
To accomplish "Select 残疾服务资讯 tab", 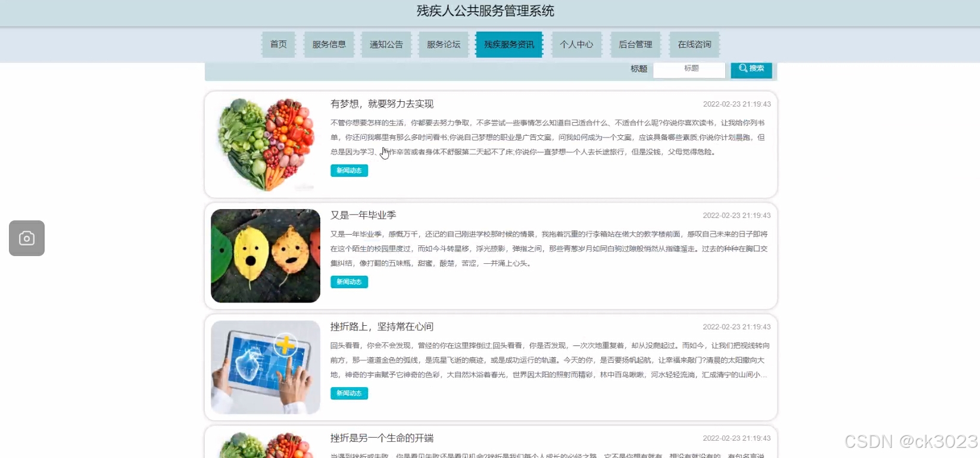I will tap(509, 45).
